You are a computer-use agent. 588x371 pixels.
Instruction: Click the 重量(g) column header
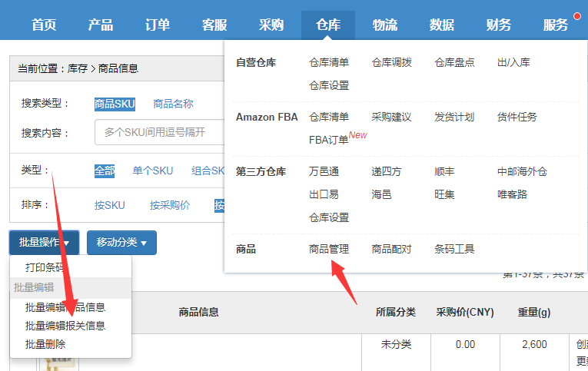coord(534,312)
